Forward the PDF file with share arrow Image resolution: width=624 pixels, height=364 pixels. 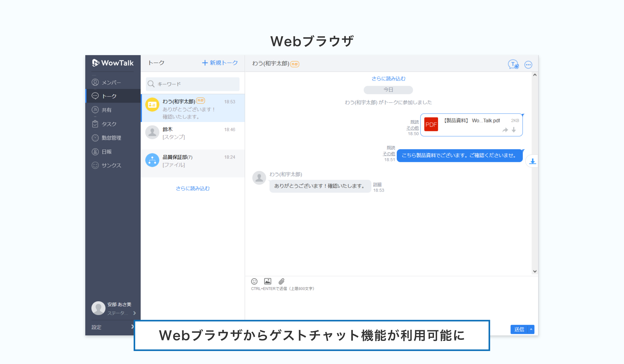[x=505, y=130]
